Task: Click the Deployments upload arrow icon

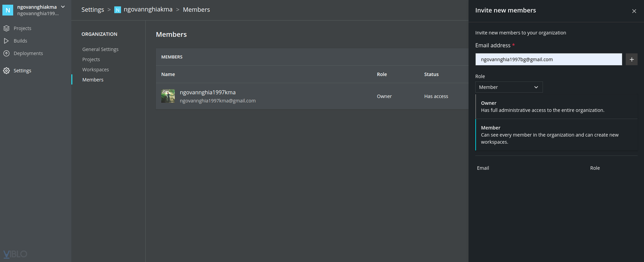Action: [x=6, y=53]
